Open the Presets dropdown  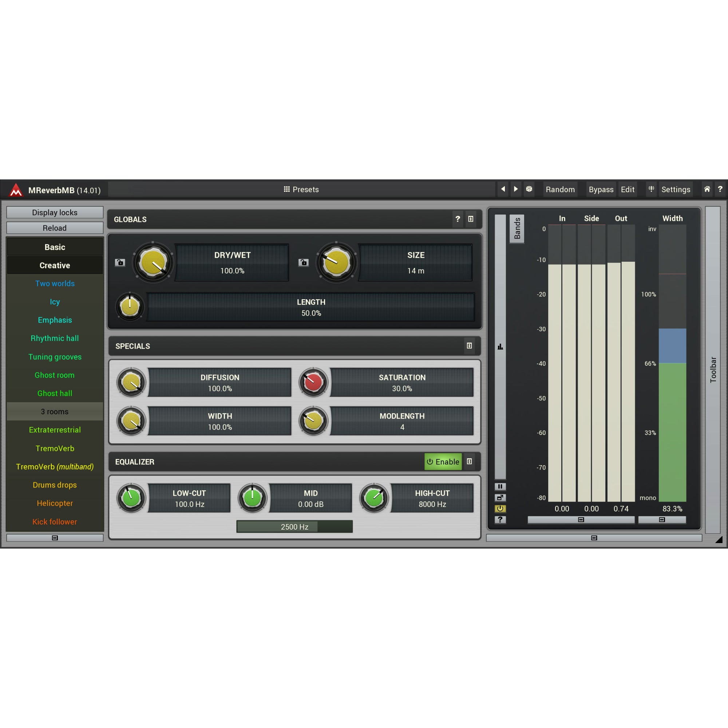(301, 189)
